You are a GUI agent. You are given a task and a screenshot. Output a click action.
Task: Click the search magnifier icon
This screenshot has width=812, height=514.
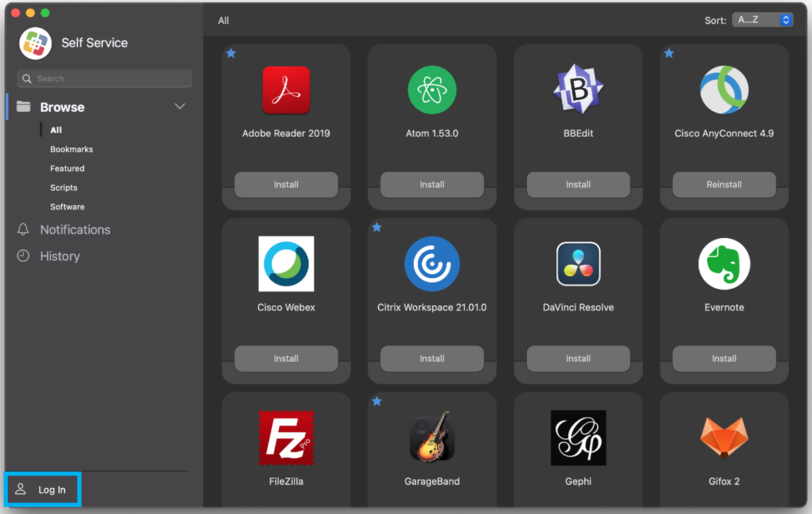[x=27, y=79]
